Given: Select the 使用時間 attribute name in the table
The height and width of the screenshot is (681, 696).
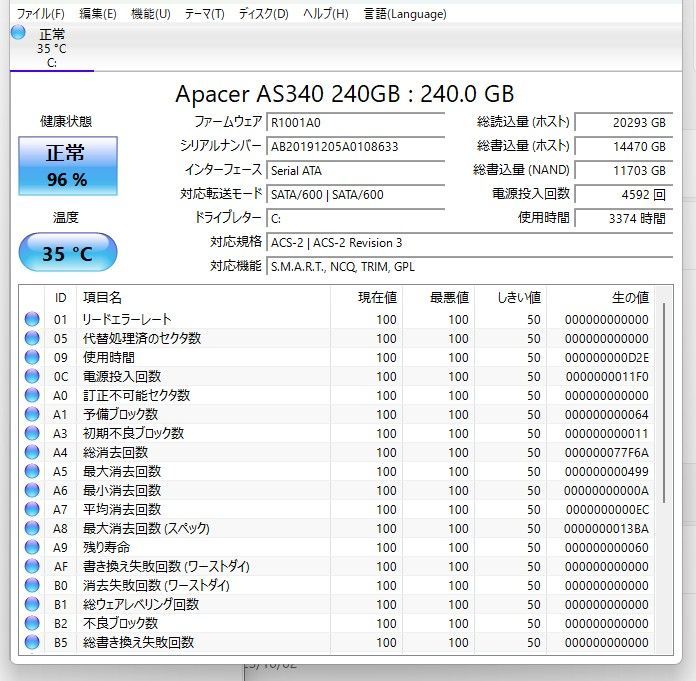Looking at the screenshot, I should point(109,357).
